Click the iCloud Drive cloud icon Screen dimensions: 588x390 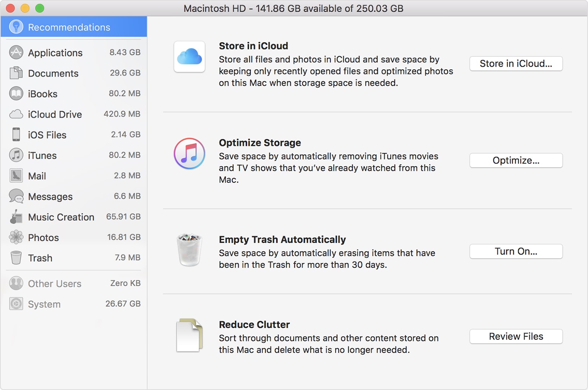click(x=16, y=114)
